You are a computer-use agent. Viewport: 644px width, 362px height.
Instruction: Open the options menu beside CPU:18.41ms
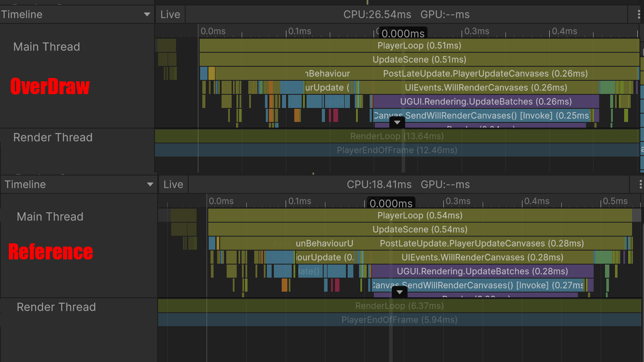click(640, 185)
